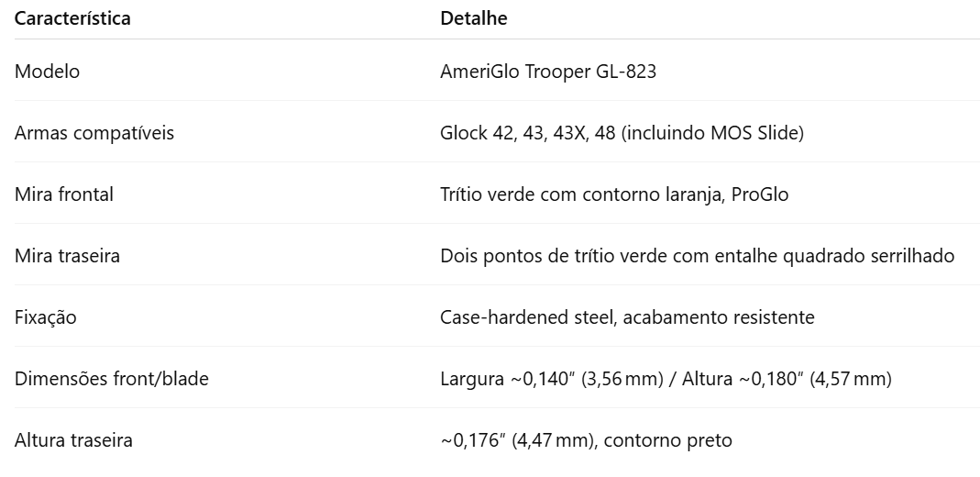Click the Glock 42, 43, 43X, 48 cell
This screenshot has height=477, width=980.
(x=622, y=133)
